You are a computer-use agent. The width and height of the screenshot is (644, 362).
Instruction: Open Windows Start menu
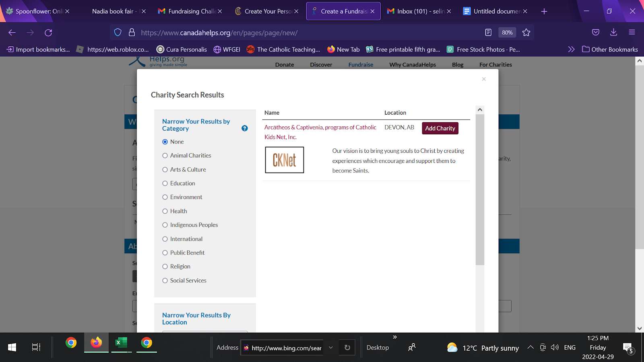tap(12, 347)
